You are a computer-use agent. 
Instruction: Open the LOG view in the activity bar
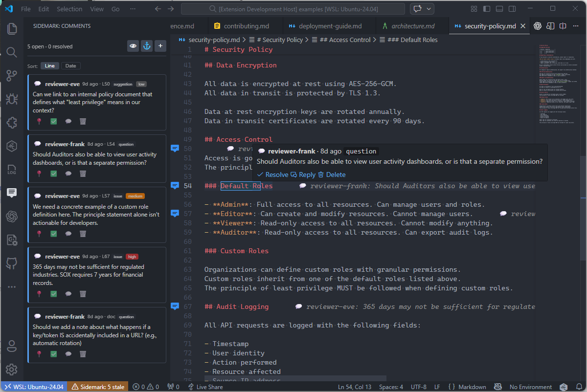pos(12,170)
